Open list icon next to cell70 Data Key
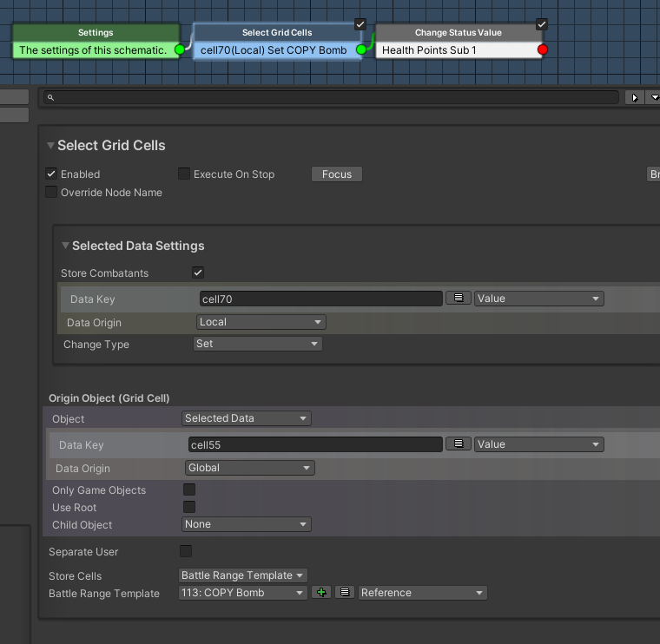The image size is (660, 644). (x=459, y=299)
